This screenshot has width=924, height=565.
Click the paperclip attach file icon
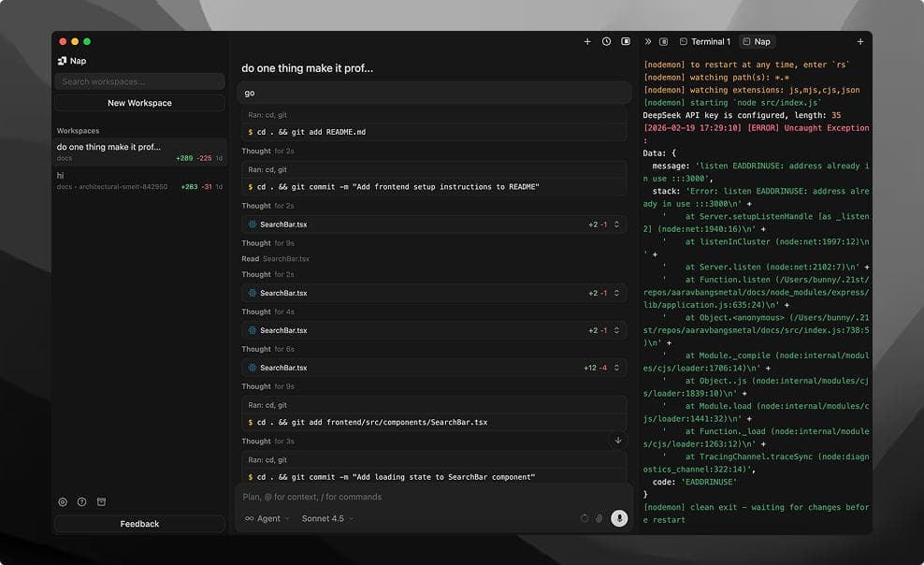tap(599, 518)
